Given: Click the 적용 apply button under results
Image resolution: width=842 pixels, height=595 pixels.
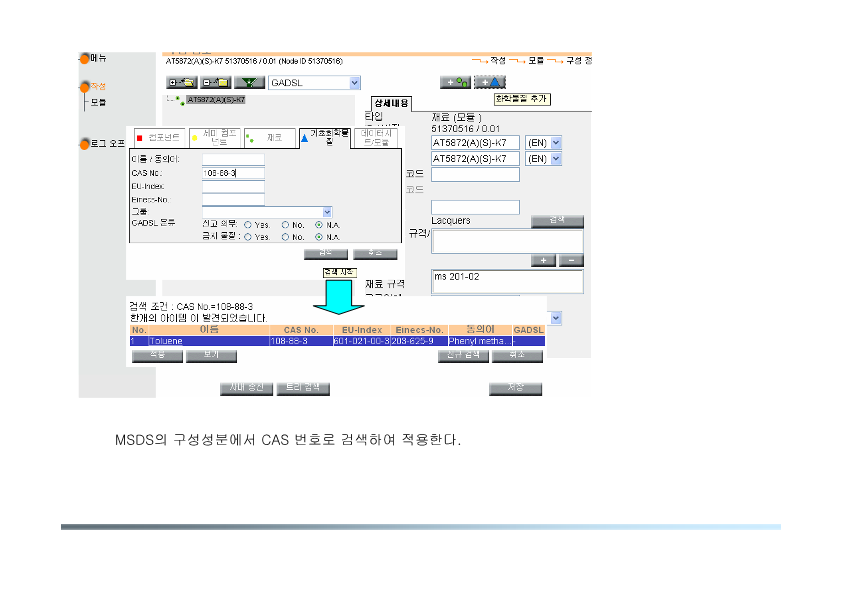Looking at the screenshot, I should click(x=157, y=356).
